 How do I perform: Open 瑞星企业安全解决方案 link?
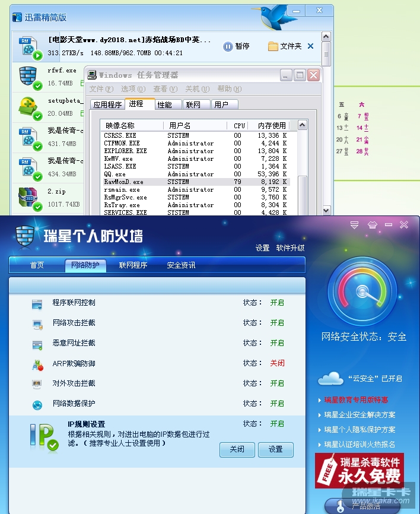(x=359, y=415)
